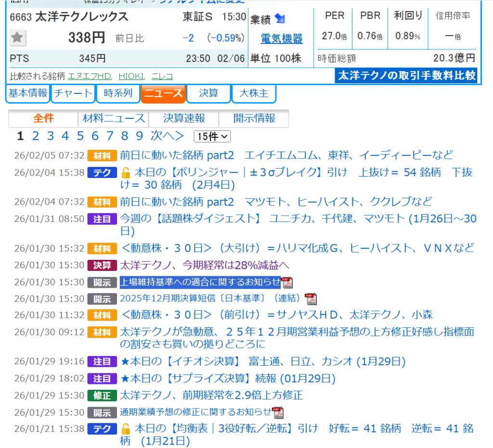Click the blue performance arrow icon next to 業績
Image resolution: width=493 pixels, height=448 pixels.
280,19
